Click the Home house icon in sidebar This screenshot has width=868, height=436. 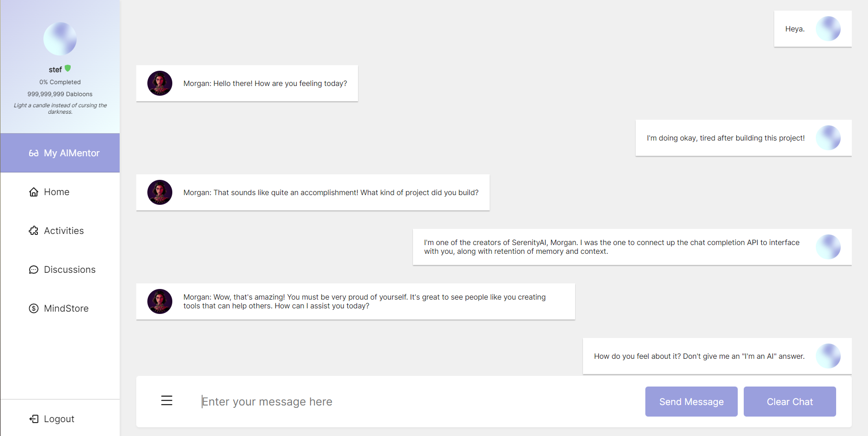click(x=34, y=191)
